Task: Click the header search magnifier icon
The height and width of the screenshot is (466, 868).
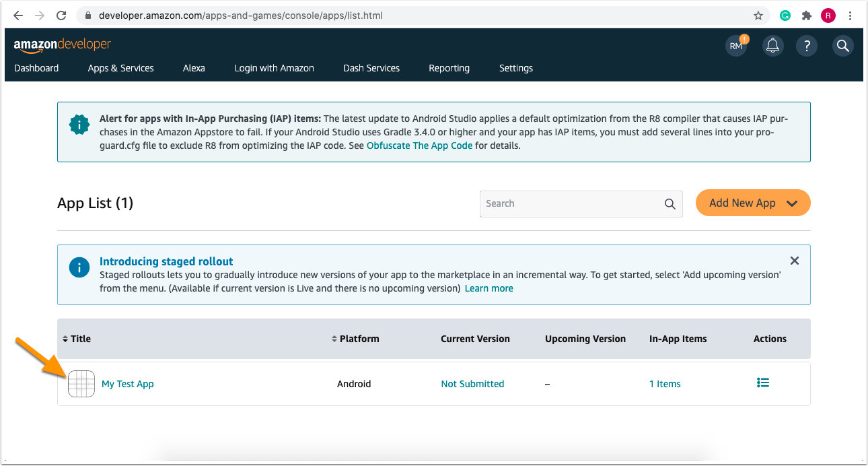Action: 842,46
